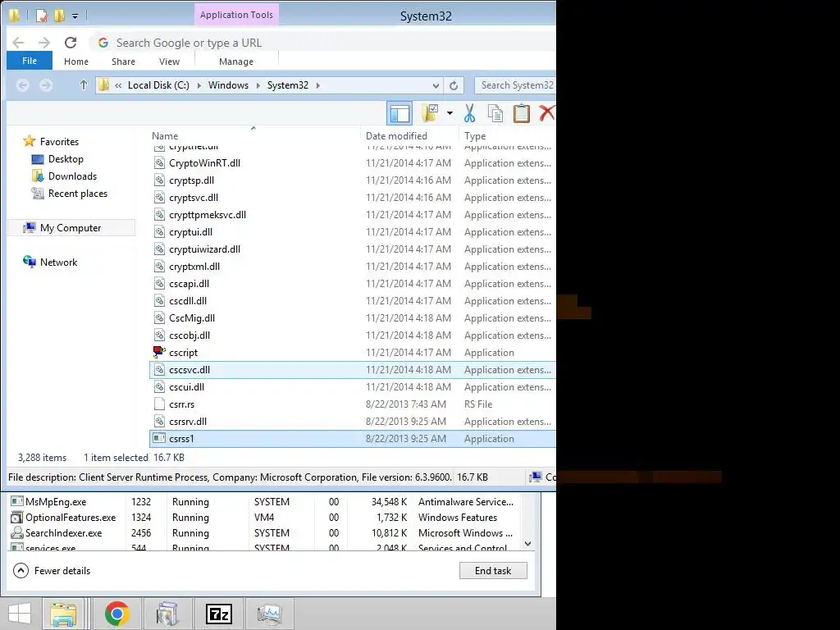Expand the arrow after System32 breadcrumb
This screenshot has height=630, width=840.
[317, 85]
